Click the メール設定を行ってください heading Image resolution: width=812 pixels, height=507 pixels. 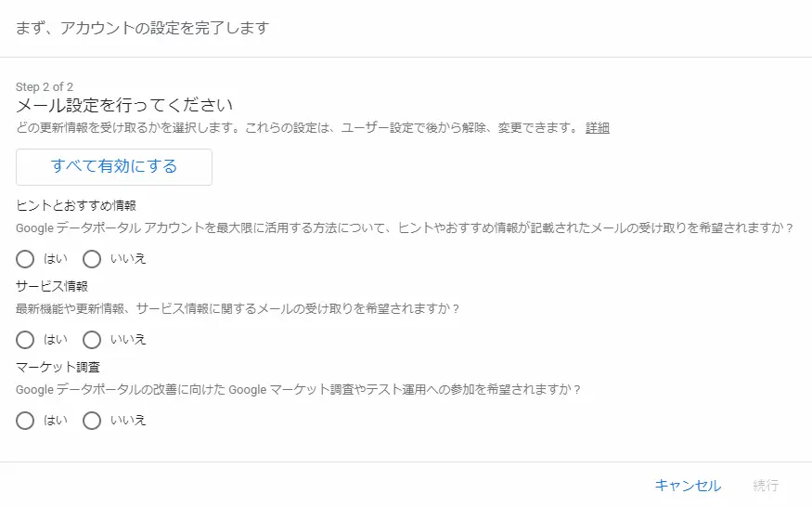pos(123,105)
